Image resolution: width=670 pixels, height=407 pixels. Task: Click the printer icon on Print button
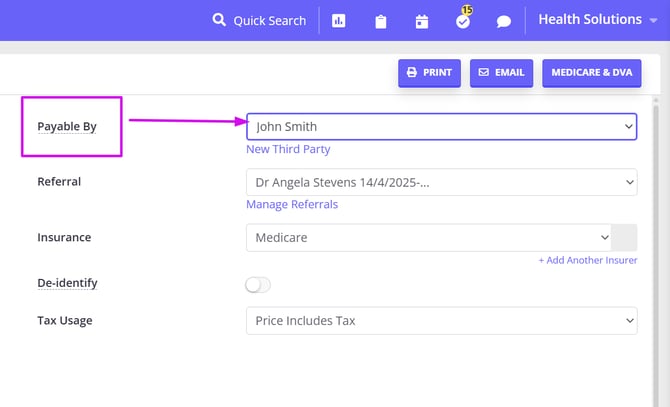tap(412, 73)
